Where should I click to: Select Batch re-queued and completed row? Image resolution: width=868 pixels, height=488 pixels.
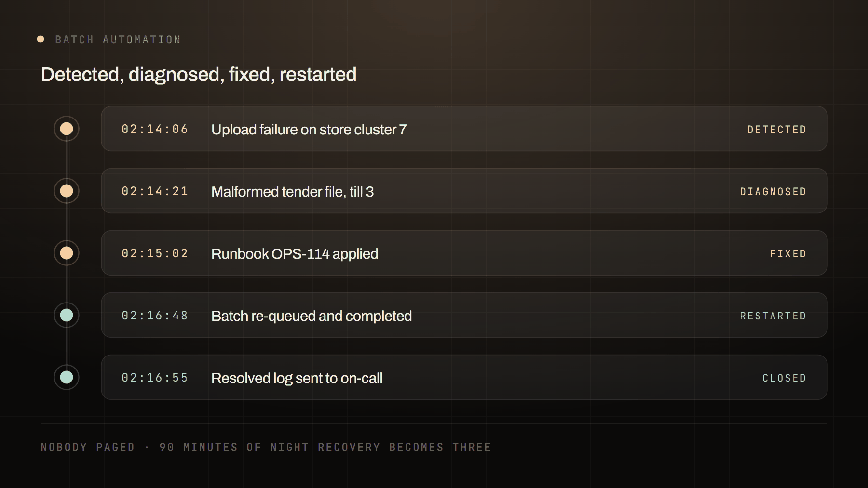pyautogui.click(x=464, y=315)
